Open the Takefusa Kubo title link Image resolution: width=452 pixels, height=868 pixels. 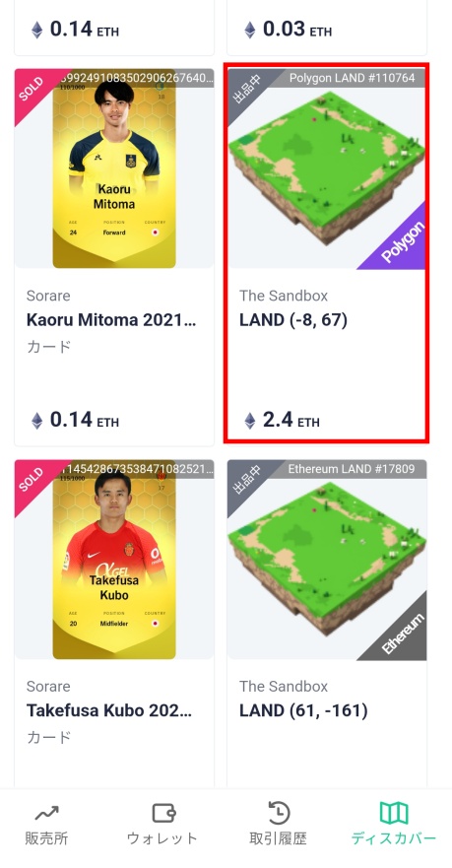(109, 710)
